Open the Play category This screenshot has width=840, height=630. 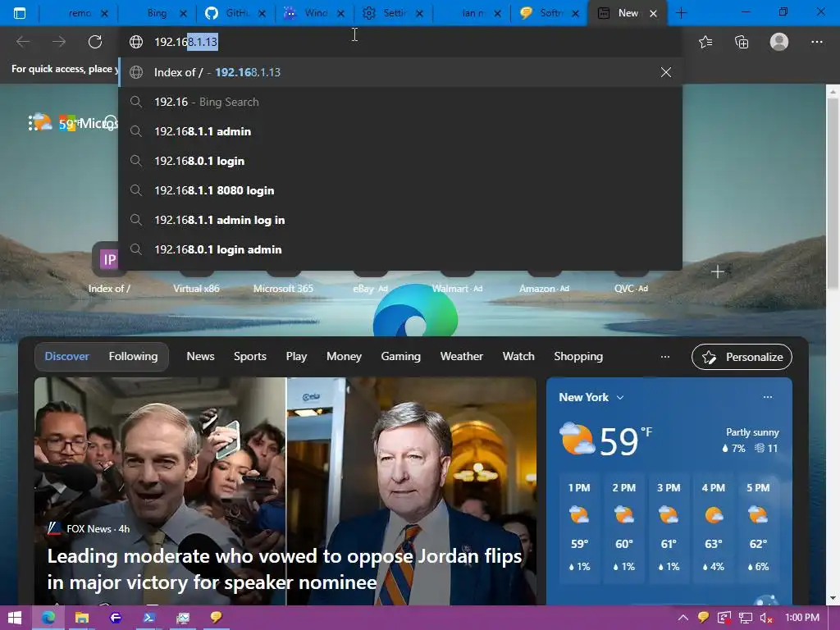click(296, 356)
